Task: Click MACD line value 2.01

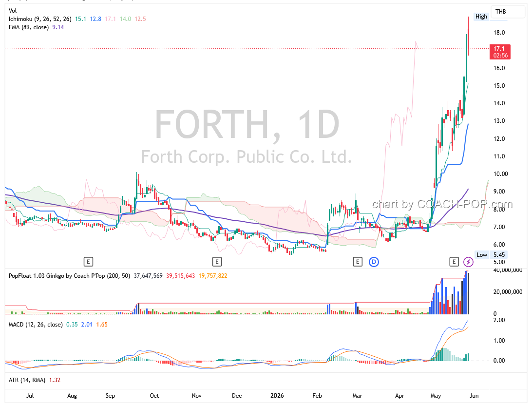Action: 87,325
